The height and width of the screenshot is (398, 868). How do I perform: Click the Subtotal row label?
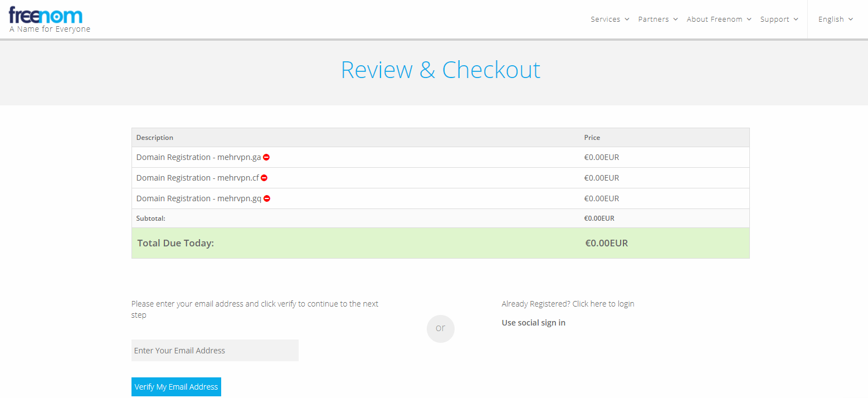(x=150, y=219)
